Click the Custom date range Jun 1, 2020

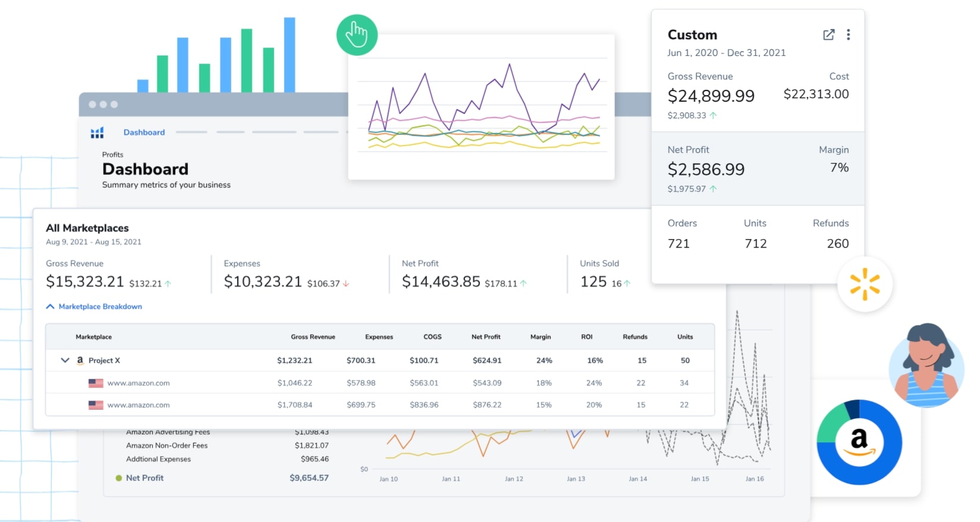coord(726,53)
